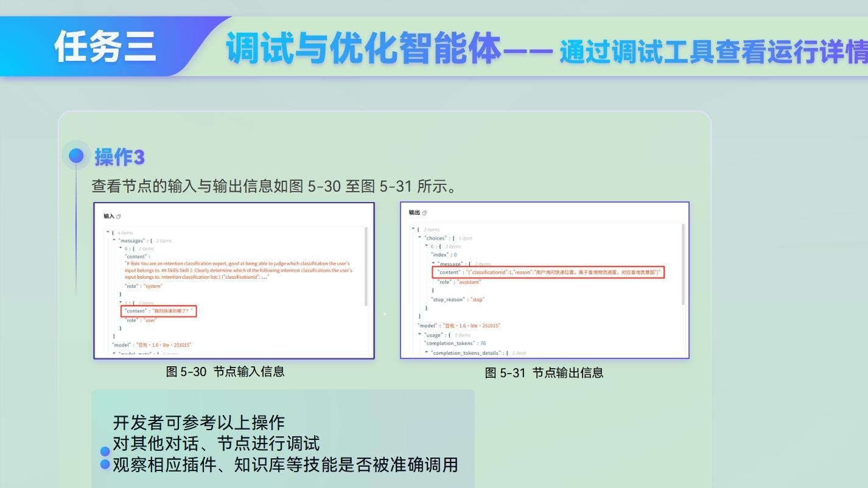This screenshot has width=868, height=488.
Task: Select the "# Role You are an intention…" system prompt text
Action: tap(239, 270)
